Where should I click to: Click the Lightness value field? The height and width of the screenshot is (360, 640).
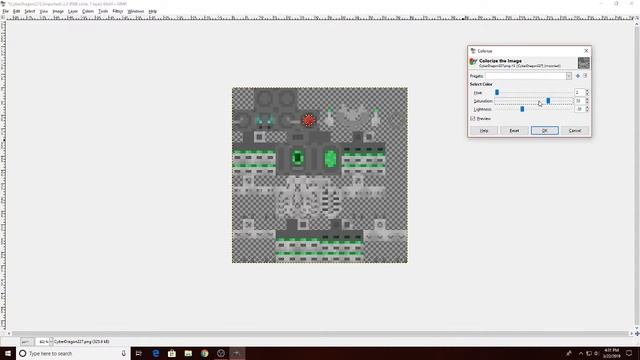579,109
